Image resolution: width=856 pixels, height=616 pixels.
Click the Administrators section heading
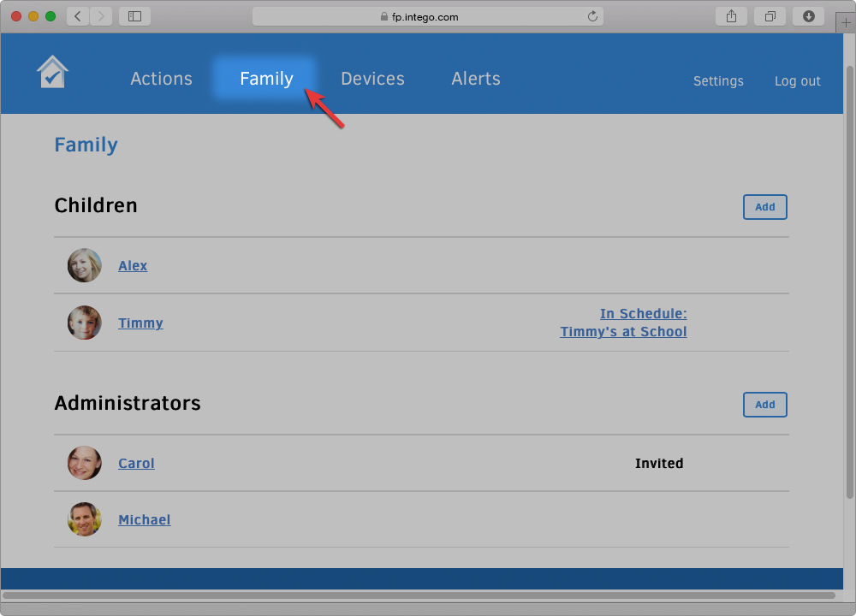(128, 403)
